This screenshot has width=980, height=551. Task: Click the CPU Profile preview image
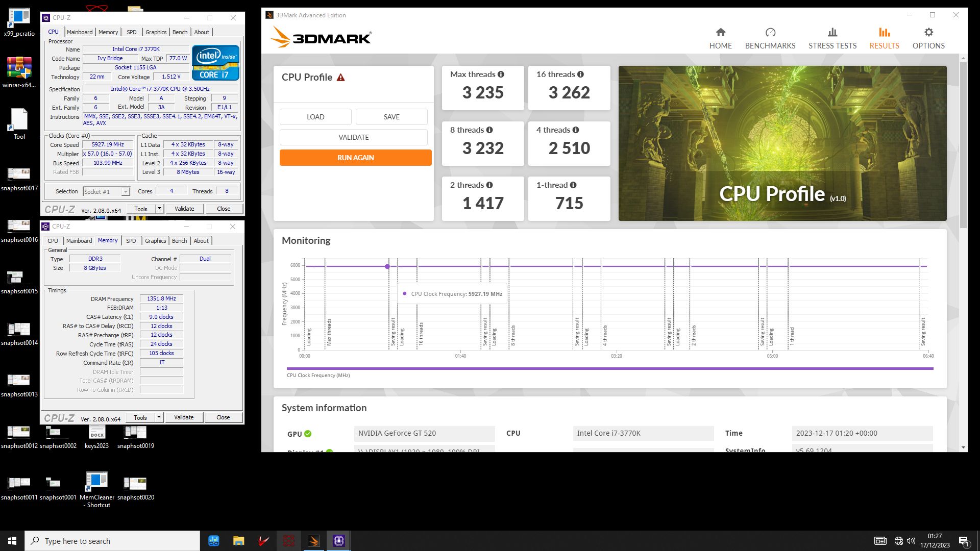[782, 143]
